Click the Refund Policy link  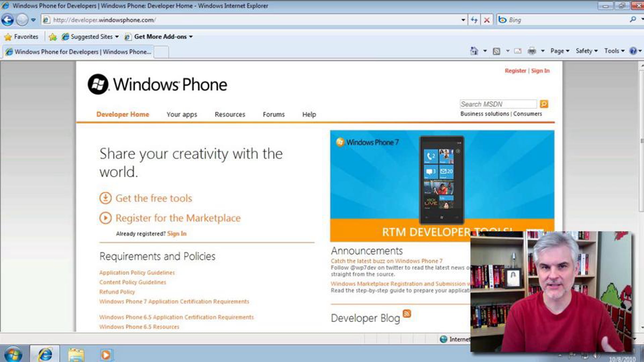click(117, 292)
